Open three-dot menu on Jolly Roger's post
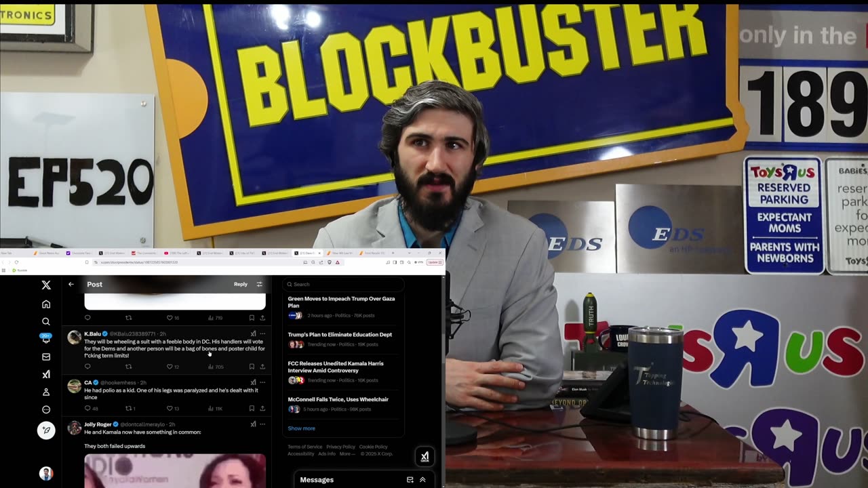Screen dimensions: 868x488 click(262, 424)
